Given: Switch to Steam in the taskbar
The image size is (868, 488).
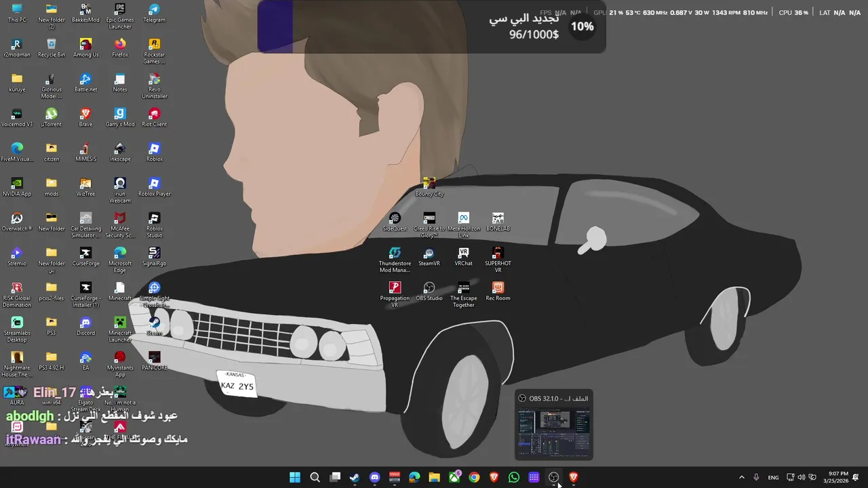Looking at the screenshot, I should [355, 477].
